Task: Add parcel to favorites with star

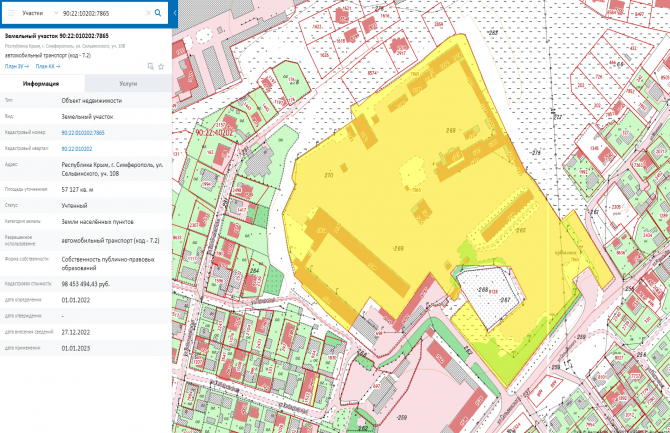Action: pos(161,66)
